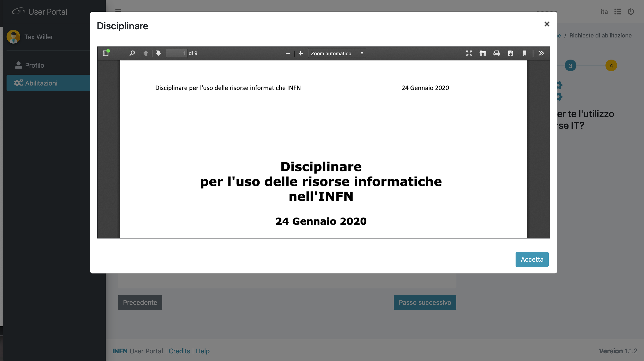Switch PDF to presentation mode
Screen dimensions: 644x361
(x=469, y=53)
